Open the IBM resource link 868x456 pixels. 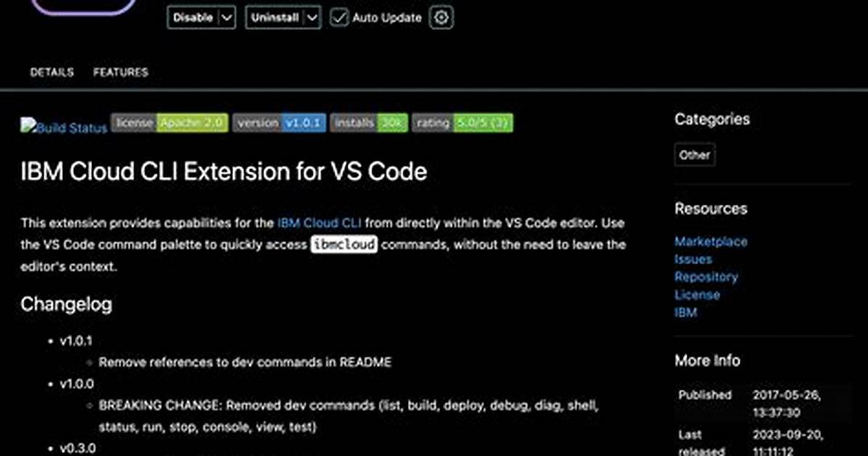685,312
